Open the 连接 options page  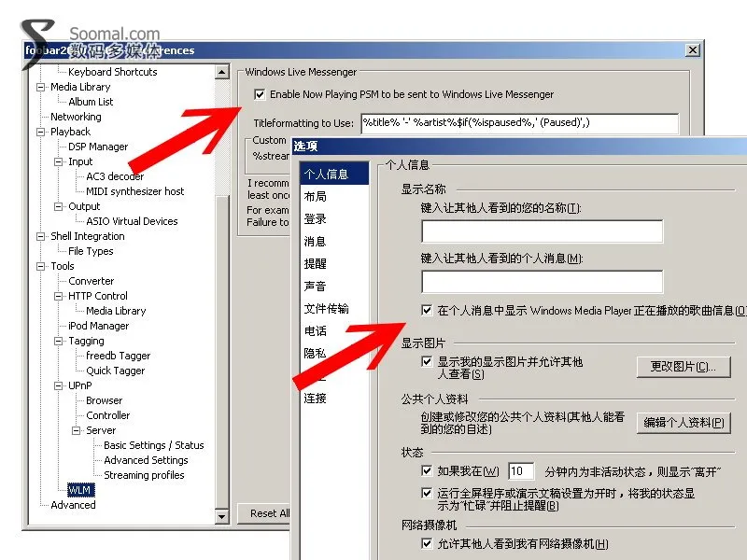coord(316,398)
